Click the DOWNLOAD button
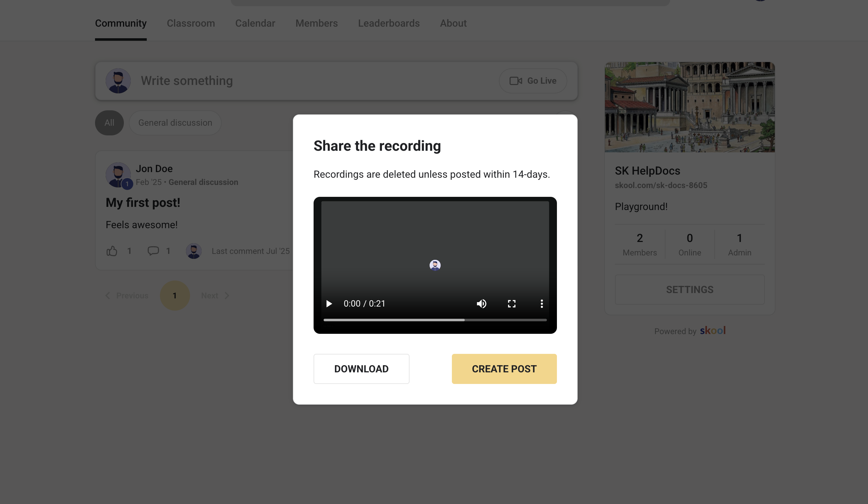 (x=361, y=369)
